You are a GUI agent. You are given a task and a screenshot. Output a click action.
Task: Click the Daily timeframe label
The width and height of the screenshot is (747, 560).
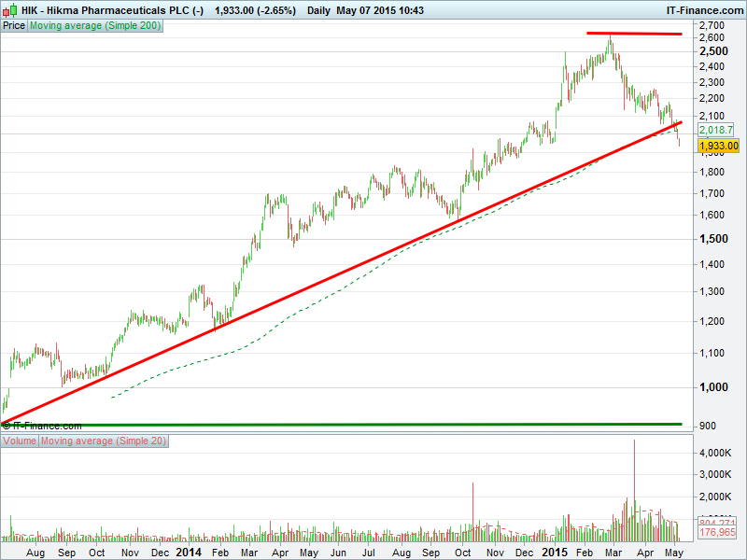pyautogui.click(x=318, y=10)
